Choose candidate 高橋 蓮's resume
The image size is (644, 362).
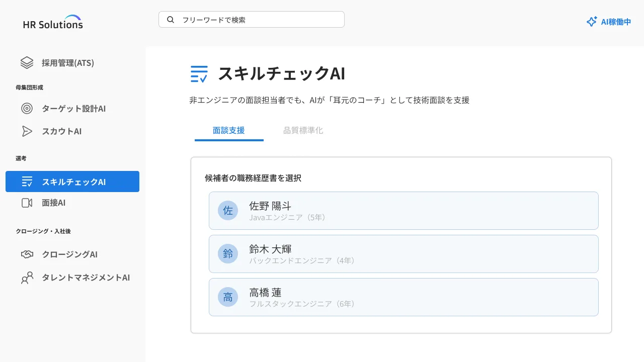click(x=404, y=297)
